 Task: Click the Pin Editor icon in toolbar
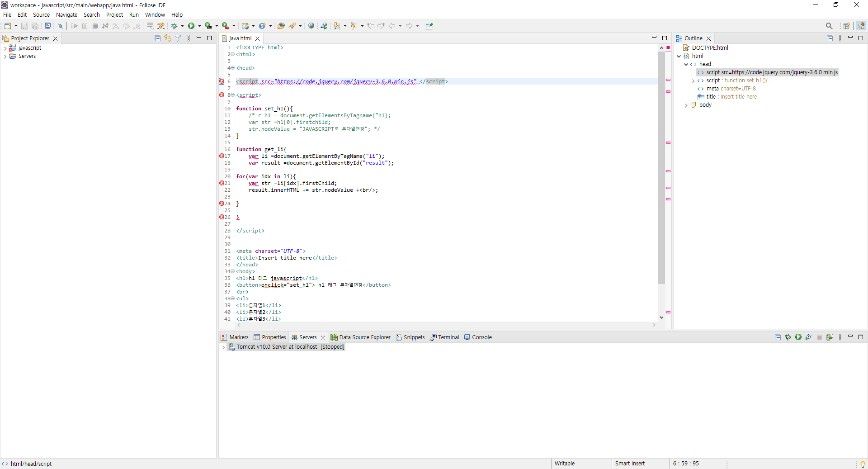click(429, 26)
